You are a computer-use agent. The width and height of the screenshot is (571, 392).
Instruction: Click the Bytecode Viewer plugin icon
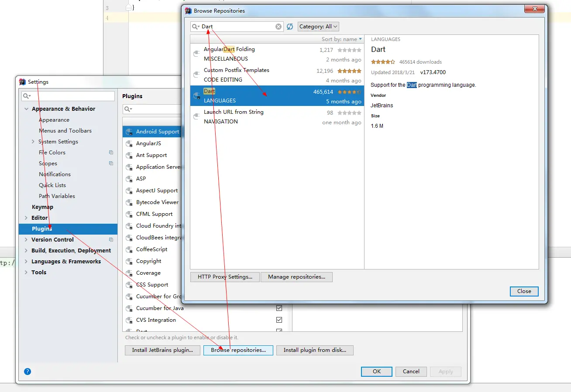click(x=129, y=202)
